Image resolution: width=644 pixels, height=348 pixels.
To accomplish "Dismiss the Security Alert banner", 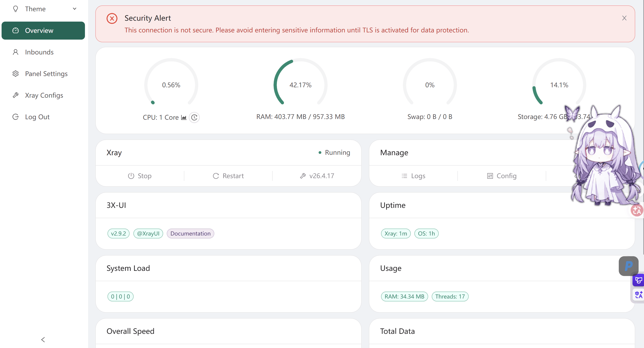I will click(x=624, y=18).
